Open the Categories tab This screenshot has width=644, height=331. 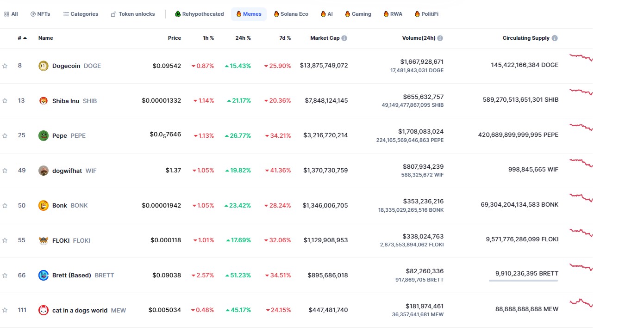81,14
